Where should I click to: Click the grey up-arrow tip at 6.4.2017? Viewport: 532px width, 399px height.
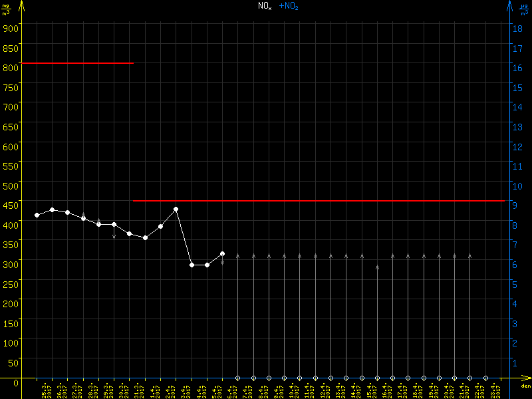pos(238,255)
